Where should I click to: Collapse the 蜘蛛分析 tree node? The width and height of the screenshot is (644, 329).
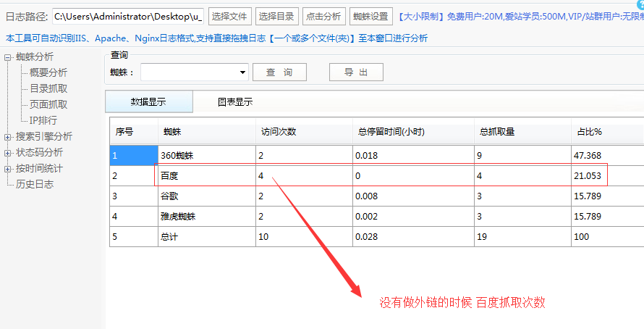(8, 57)
